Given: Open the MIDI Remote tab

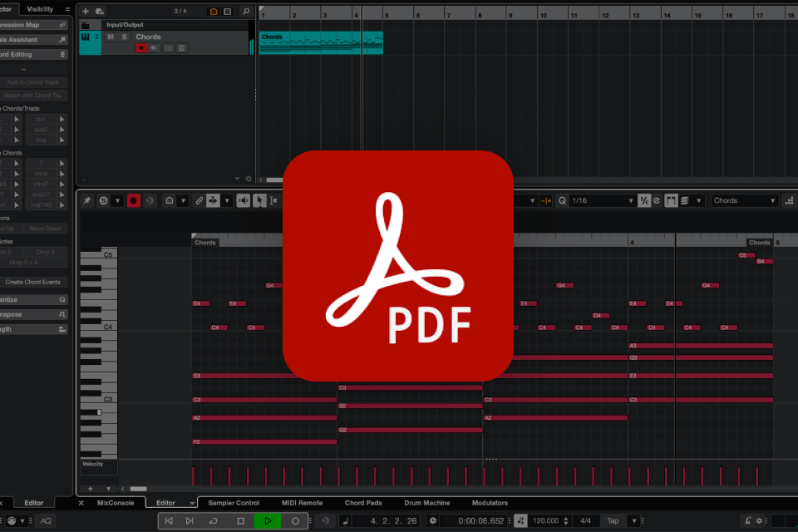Looking at the screenshot, I should [x=303, y=503].
